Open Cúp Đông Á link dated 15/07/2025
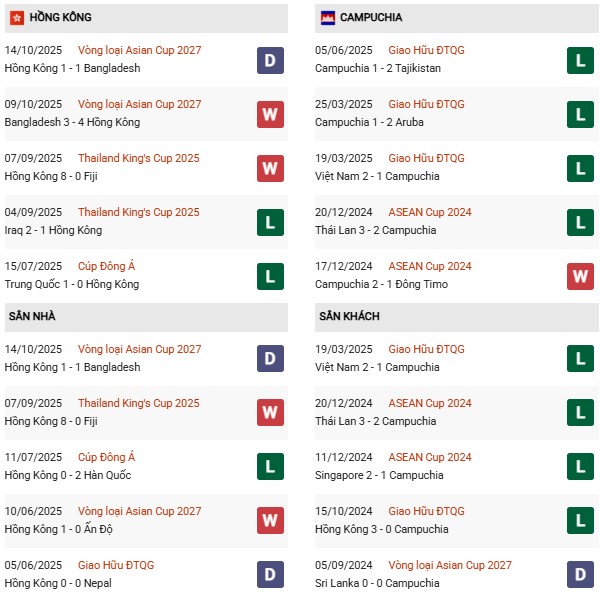Viewport: 600px width, 596px height. (x=107, y=266)
